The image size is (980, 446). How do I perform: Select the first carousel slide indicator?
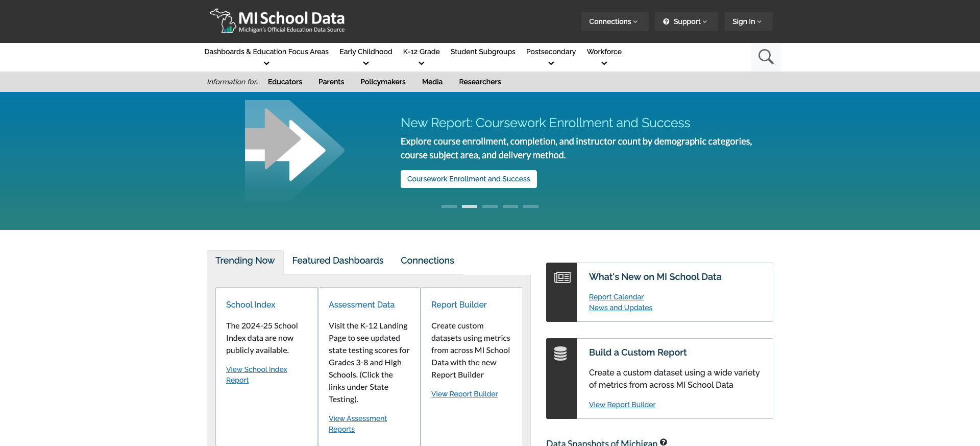(x=449, y=206)
